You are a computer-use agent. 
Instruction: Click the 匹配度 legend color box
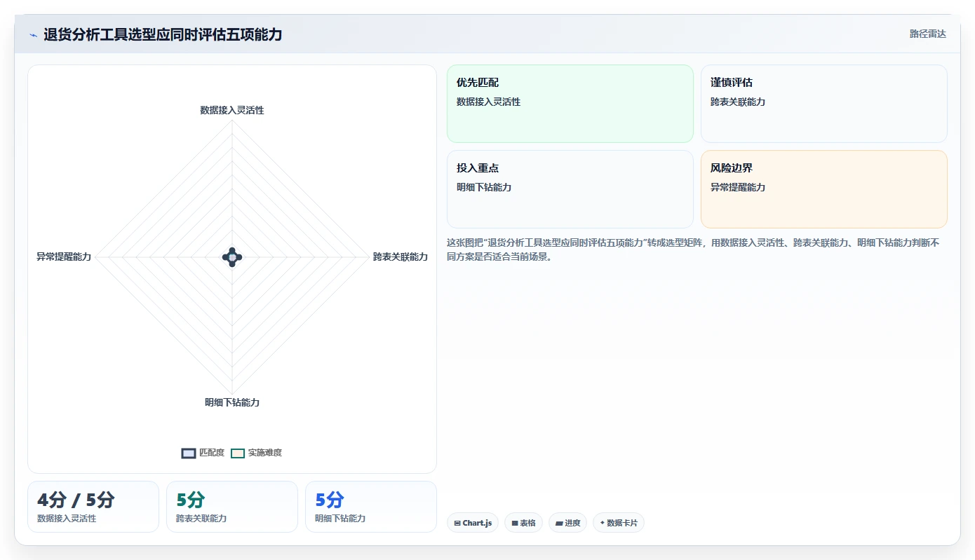(189, 453)
